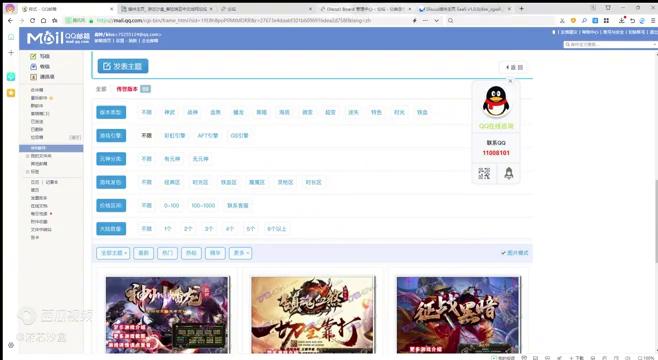Open the middle game thumbnail 一切全靠打
The width and height of the screenshot is (658, 360).
(313, 315)
